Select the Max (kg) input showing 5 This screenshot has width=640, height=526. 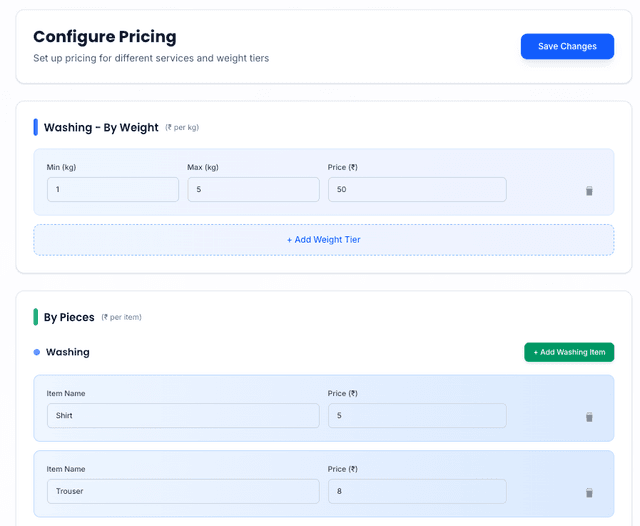253,189
